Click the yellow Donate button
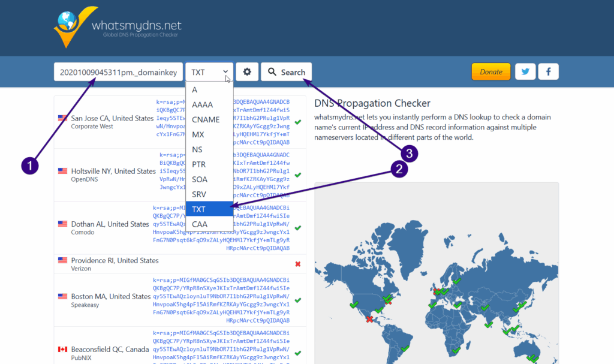This screenshot has height=364, width=614. pyautogui.click(x=490, y=72)
